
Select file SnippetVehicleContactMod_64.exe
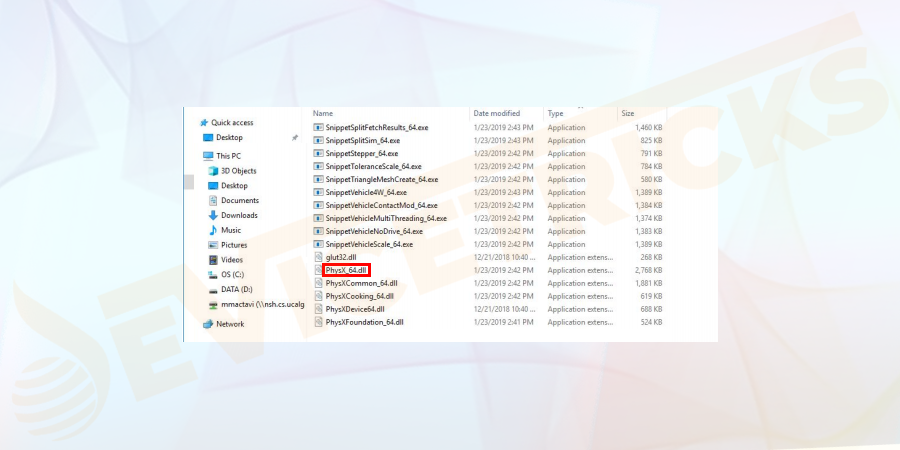382,205
